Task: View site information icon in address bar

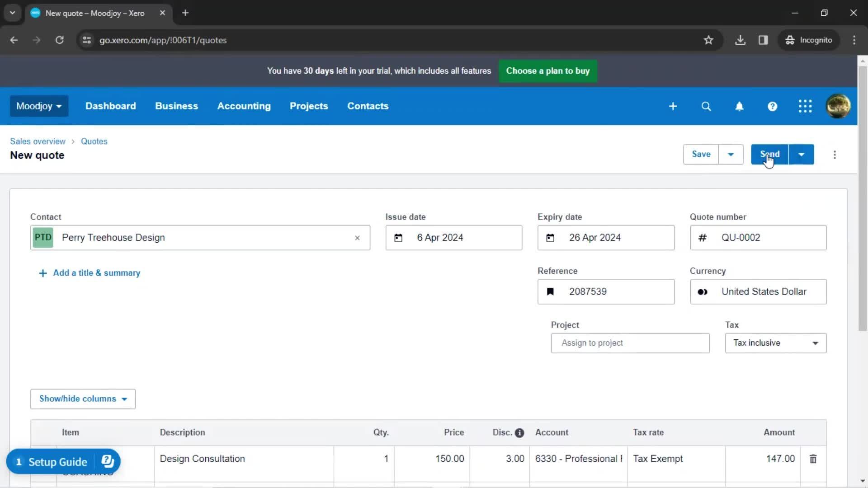Action: click(87, 40)
